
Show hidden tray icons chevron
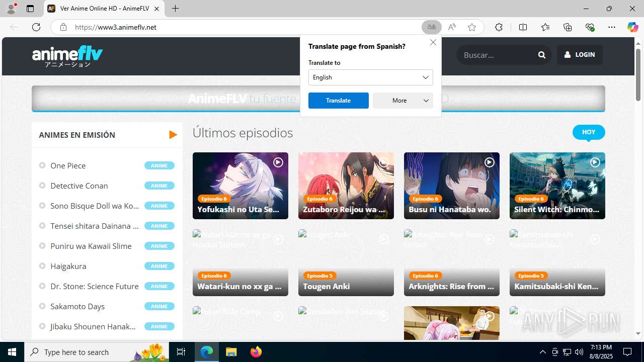(x=542, y=352)
